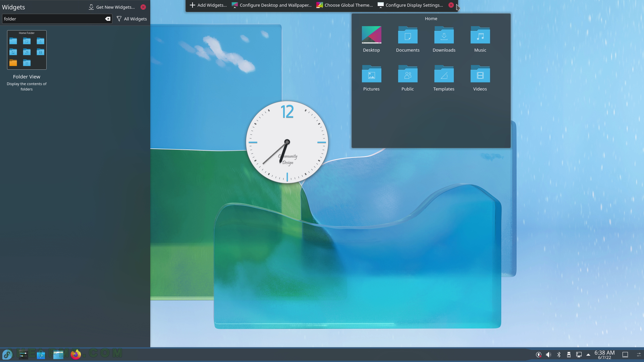644x362 pixels.
Task: Click Add Widgets in the desktop toolbar
Action: coord(208,5)
